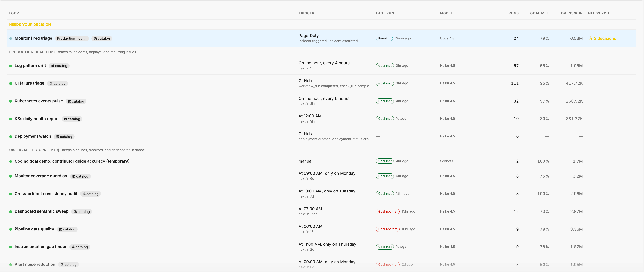
Task: Sort by the RUNS column header
Action: pos(514,13)
